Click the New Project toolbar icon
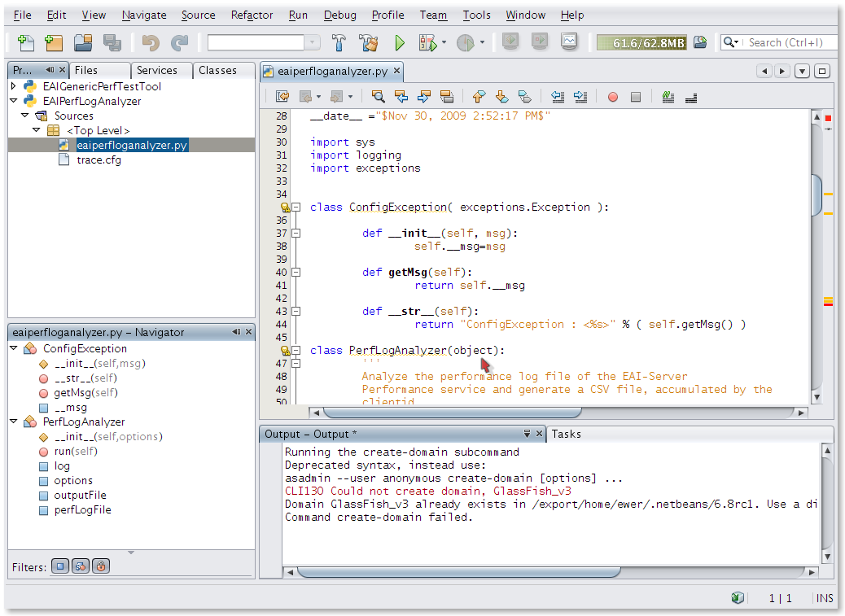 [54, 42]
